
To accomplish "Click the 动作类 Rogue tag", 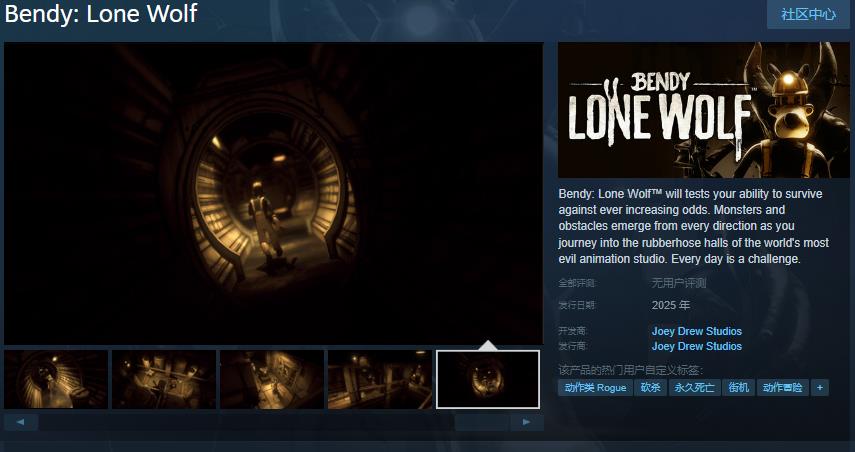I will pyautogui.click(x=595, y=388).
